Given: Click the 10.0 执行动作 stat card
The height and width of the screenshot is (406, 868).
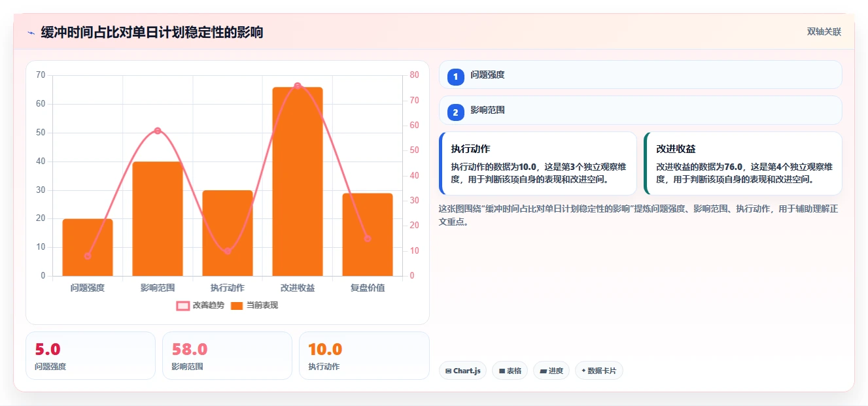Looking at the screenshot, I should [364, 356].
